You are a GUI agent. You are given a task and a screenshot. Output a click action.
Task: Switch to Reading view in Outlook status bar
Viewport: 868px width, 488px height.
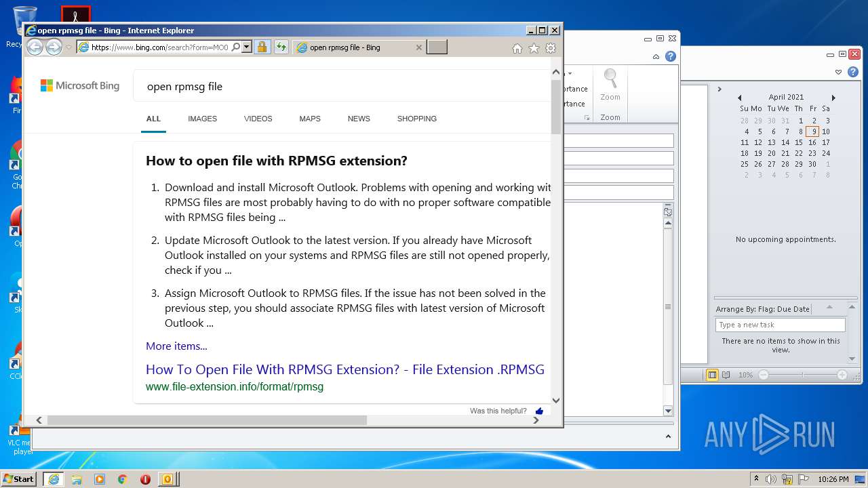[x=726, y=375]
